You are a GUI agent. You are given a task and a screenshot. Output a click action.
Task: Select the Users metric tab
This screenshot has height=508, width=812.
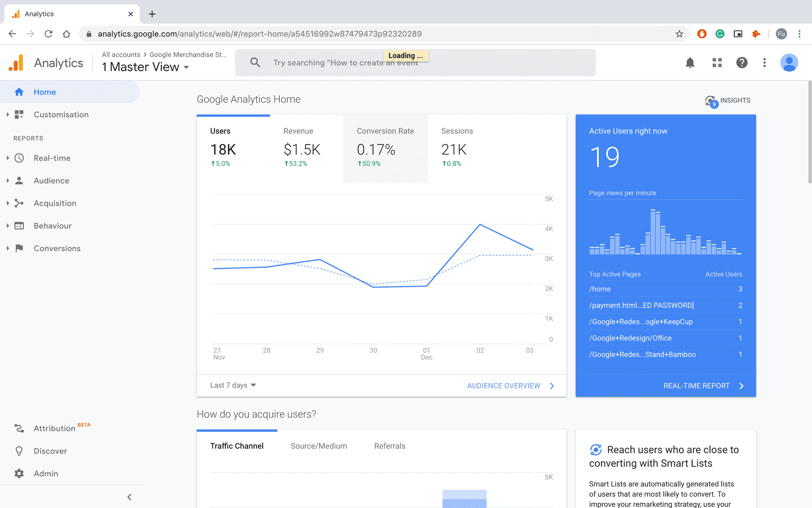click(233, 148)
